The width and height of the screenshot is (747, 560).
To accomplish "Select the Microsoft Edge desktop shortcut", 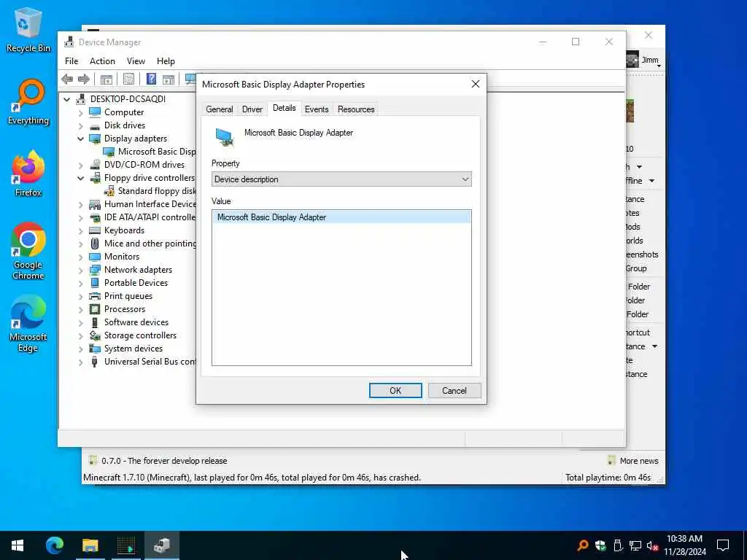I will 28,324.
